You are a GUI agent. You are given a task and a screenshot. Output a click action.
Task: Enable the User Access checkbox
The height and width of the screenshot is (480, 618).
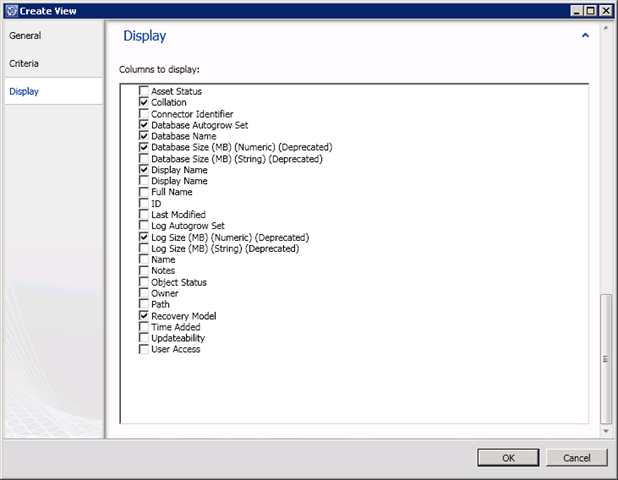click(x=144, y=349)
